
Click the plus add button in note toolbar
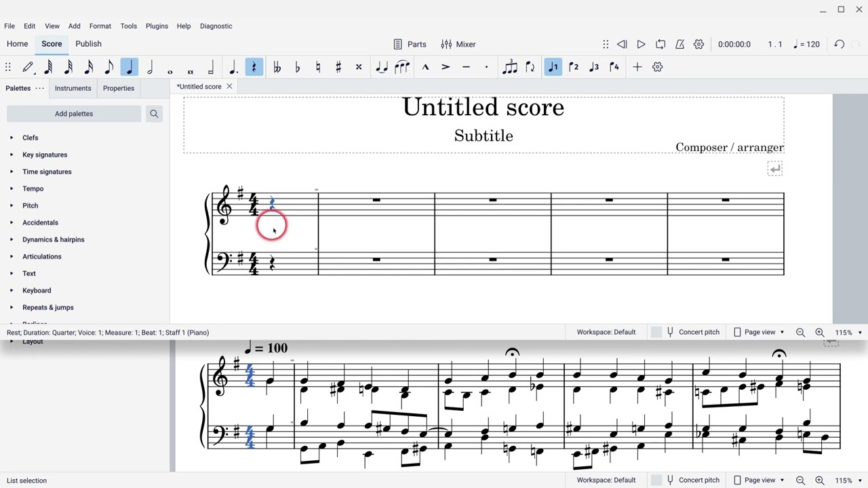point(637,67)
